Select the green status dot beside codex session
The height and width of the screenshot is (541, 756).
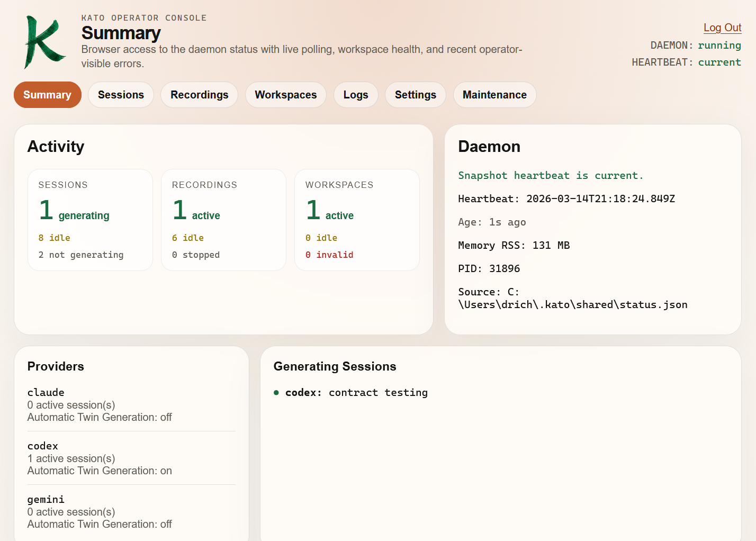[276, 393]
